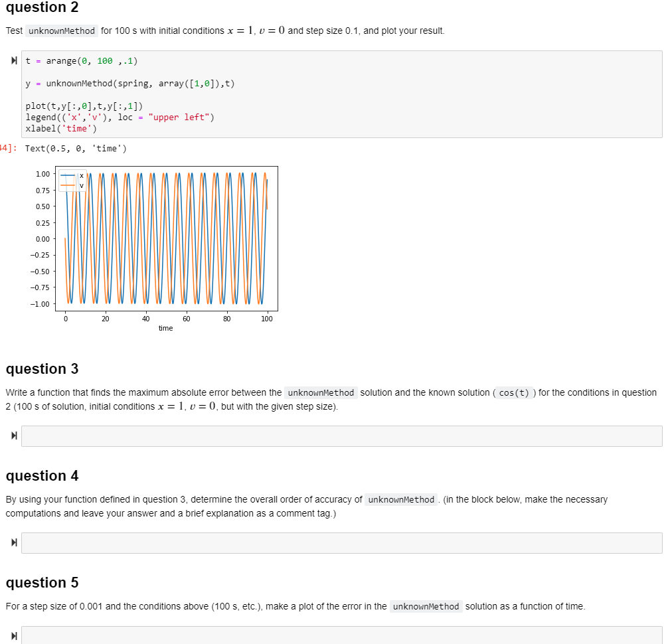Run the empty question 4 cell
Viewport: 670px width, 644px height.
coord(14,542)
